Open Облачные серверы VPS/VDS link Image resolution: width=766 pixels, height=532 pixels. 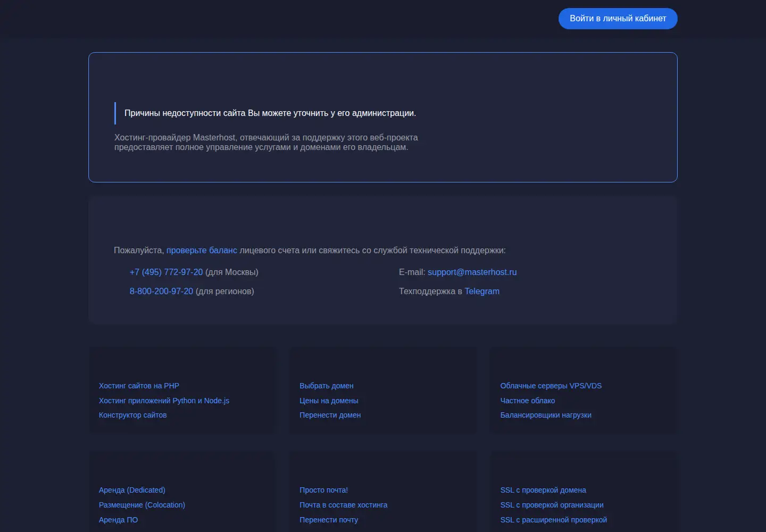(551, 386)
